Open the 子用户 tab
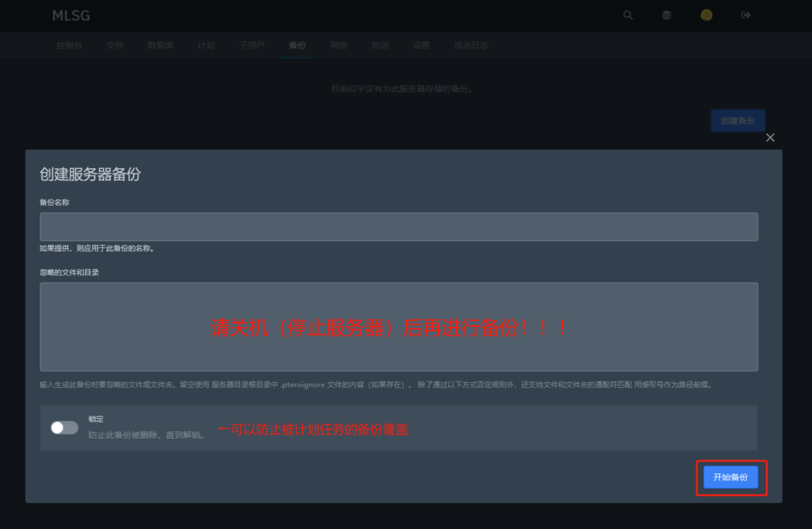Image resolution: width=812 pixels, height=529 pixels. tap(251, 45)
